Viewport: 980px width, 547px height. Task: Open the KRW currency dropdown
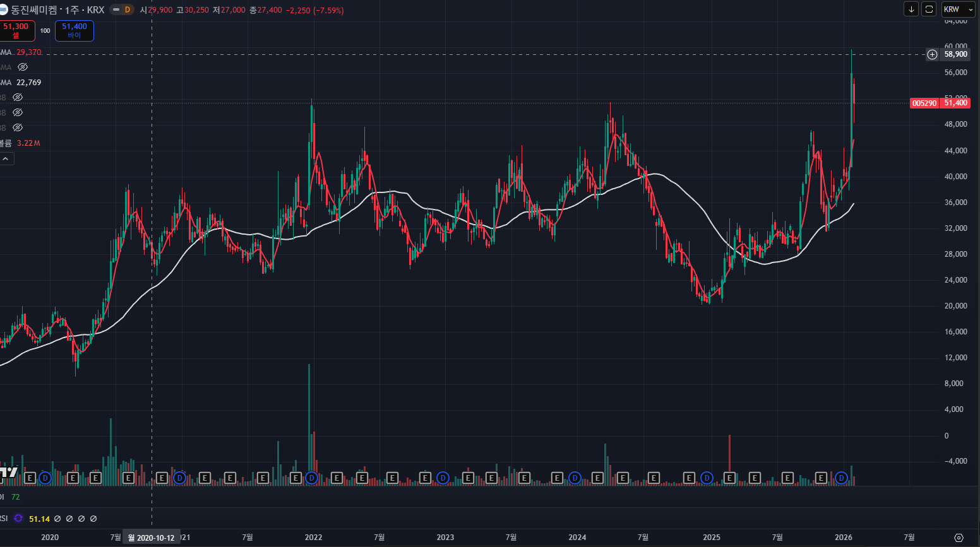[958, 9]
